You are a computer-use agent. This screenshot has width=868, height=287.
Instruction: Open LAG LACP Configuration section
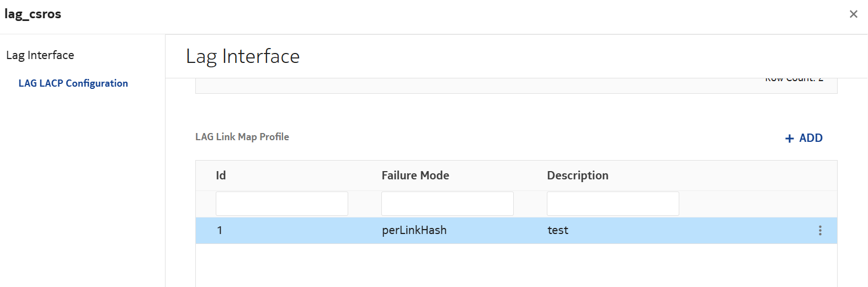(73, 83)
